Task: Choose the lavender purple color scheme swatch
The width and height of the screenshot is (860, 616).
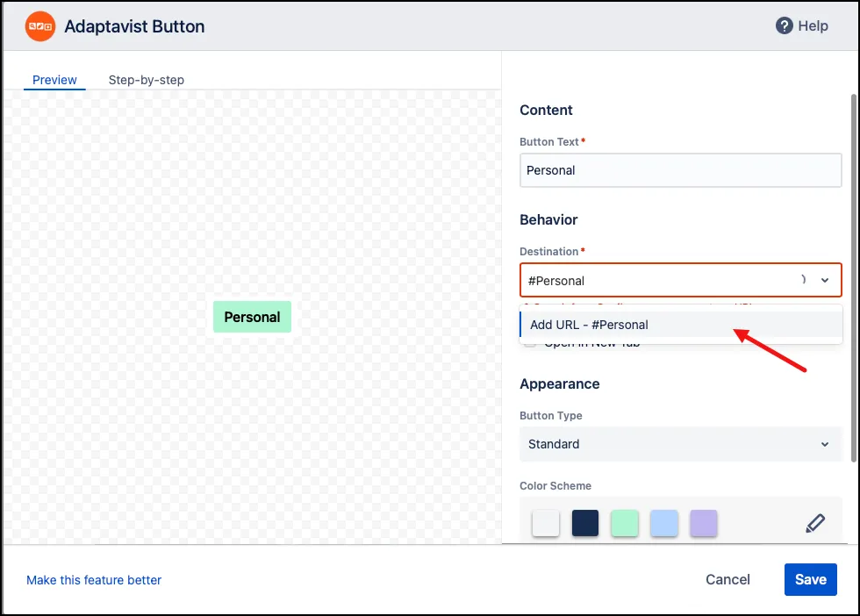Action: pyautogui.click(x=704, y=523)
